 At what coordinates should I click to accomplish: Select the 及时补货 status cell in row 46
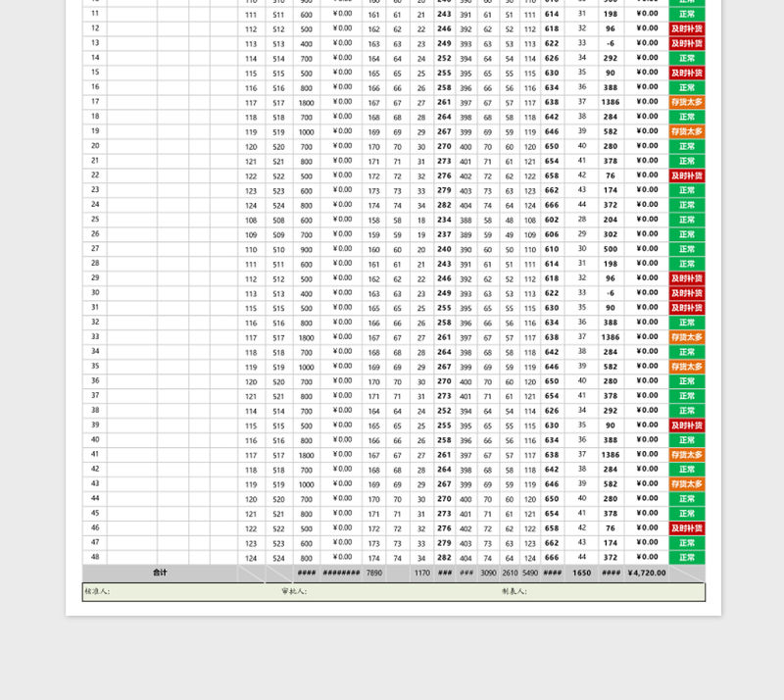686,528
